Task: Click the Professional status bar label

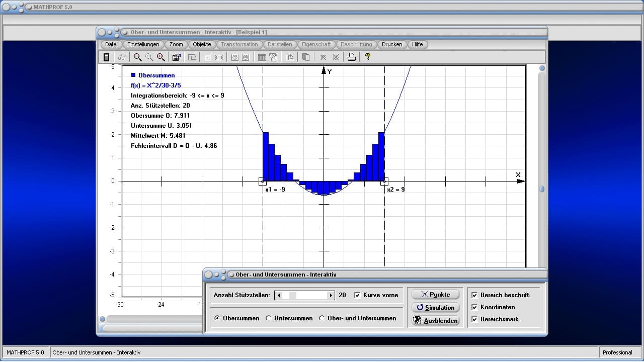Action: (x=617, y=352)
